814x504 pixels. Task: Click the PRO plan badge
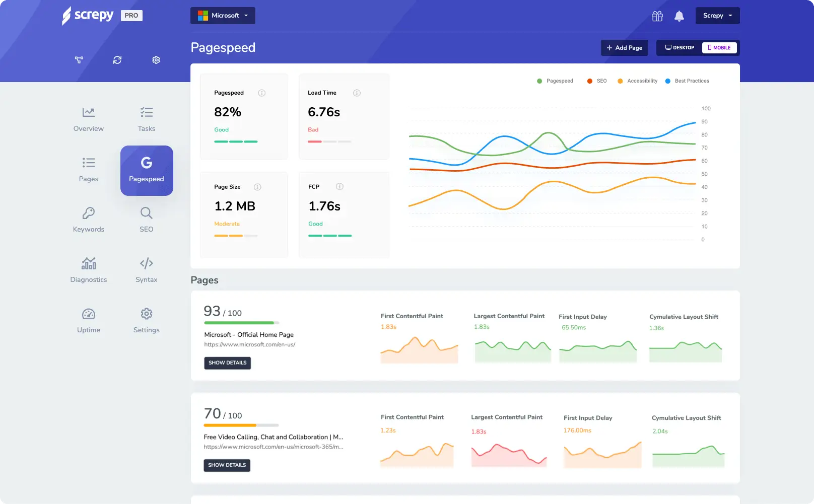click(x=131, y=16)
